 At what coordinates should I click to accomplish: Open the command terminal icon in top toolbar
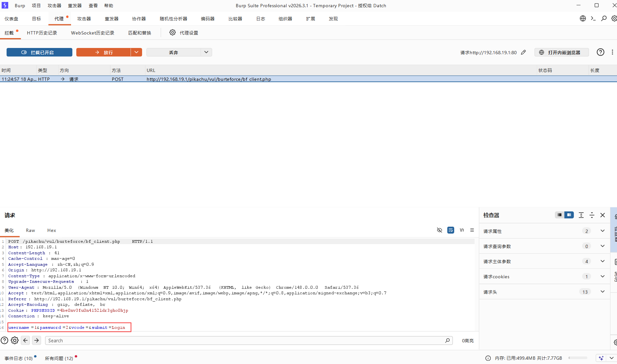(593, 18)
